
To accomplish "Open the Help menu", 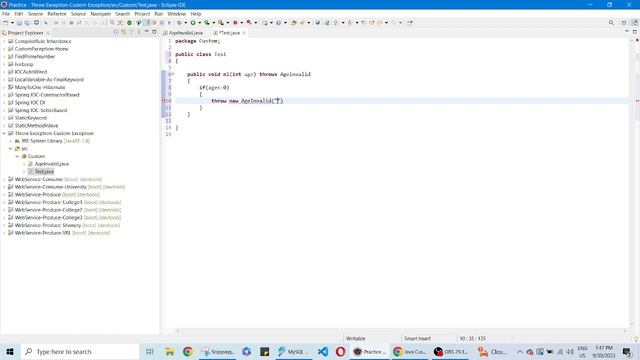I will 196,13.
